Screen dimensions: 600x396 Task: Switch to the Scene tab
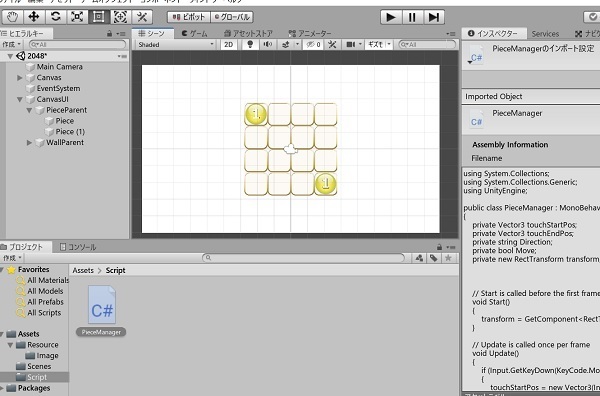pos(152,33)
